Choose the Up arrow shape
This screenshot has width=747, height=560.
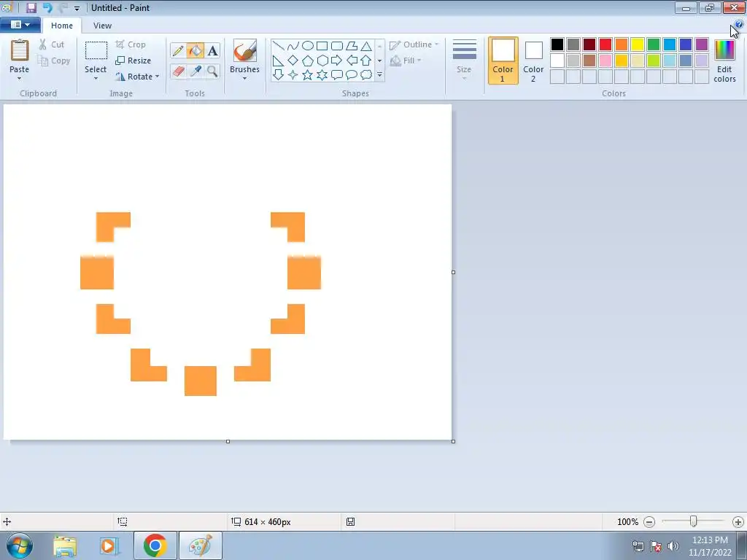pos(366,61)
